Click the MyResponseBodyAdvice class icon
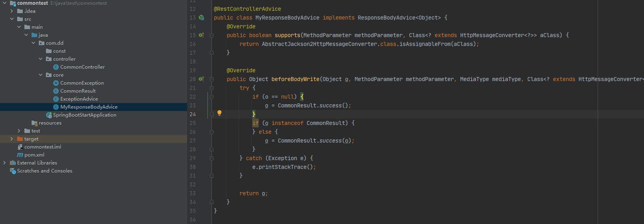This screenshot has height=224, width=644. (x=56, y=107)
